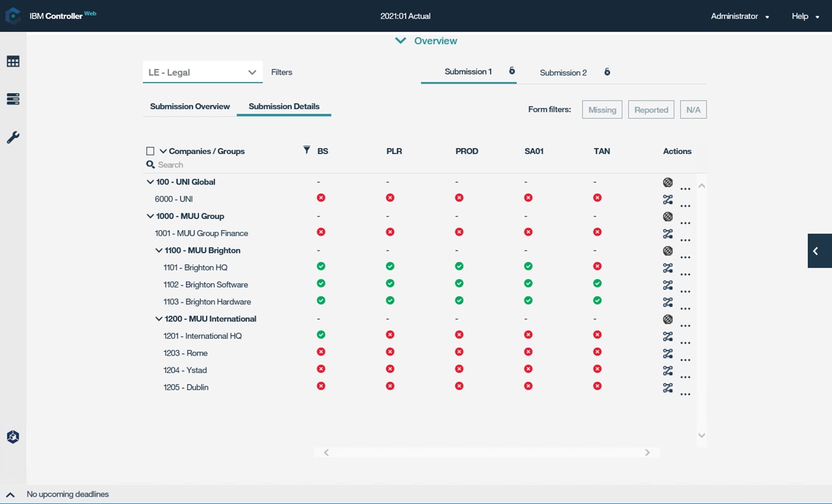The image size is (832, 504).
Task: Switch to the Submission 2 tab
Action: point(563,72)
